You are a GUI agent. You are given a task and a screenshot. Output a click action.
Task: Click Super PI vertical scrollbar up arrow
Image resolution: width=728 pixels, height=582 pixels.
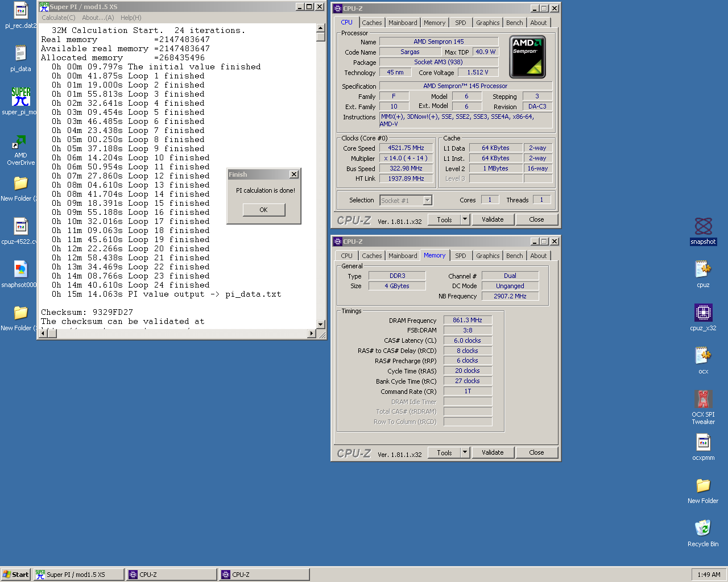click(321, 28)
